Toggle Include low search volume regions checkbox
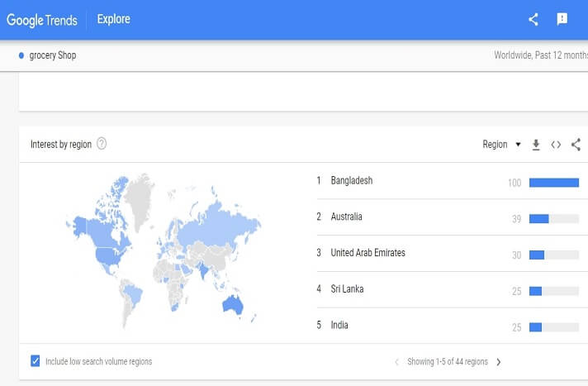This screenshot has width=588, height=386. click(36, 361)
